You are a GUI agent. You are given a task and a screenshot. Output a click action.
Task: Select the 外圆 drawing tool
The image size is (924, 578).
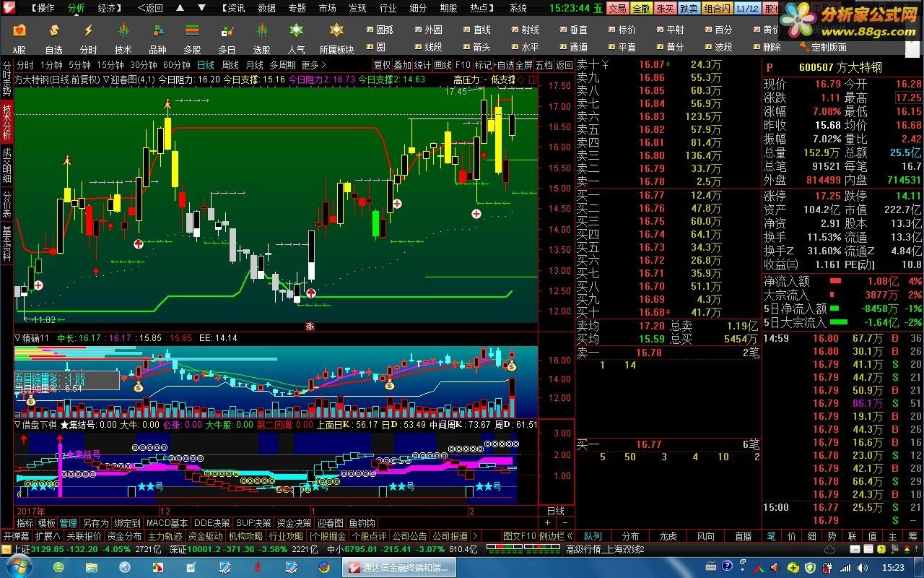click(x=427, y=30)
